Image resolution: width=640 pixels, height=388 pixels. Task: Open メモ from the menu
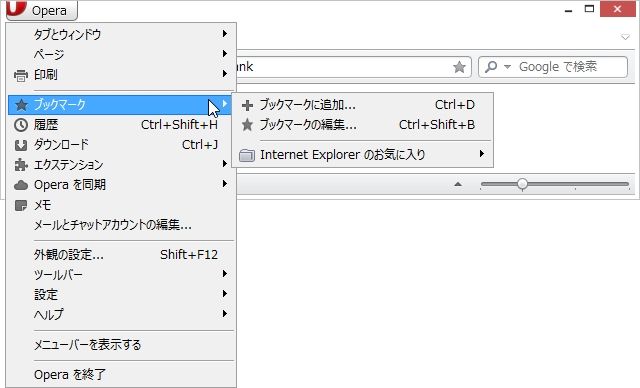pos(121,205)
